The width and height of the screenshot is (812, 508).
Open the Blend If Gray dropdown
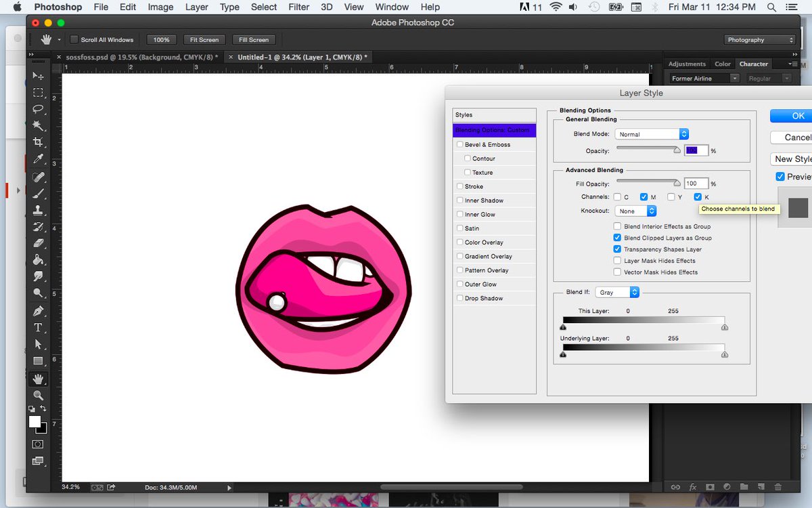click(x=617, y=293)
